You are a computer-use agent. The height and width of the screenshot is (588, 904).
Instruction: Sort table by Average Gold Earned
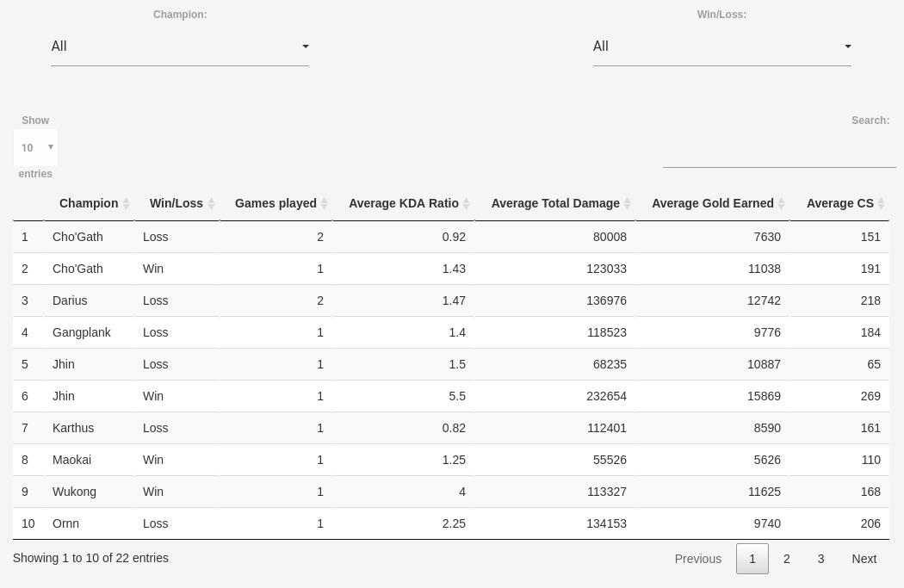(713, 203)
